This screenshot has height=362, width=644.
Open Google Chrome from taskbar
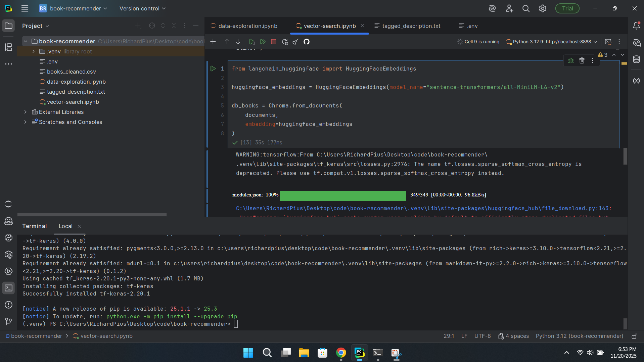341,353
